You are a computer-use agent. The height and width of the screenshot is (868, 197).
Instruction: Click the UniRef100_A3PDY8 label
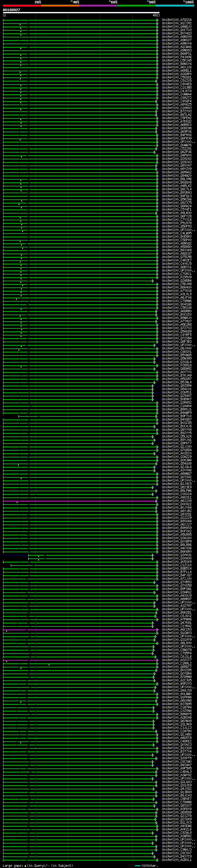177,809
